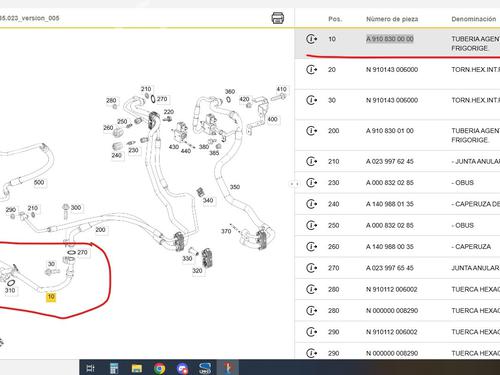Open info icon for position 10 row
This screenshot has width=500, height=375.
(x=311, y=39)
